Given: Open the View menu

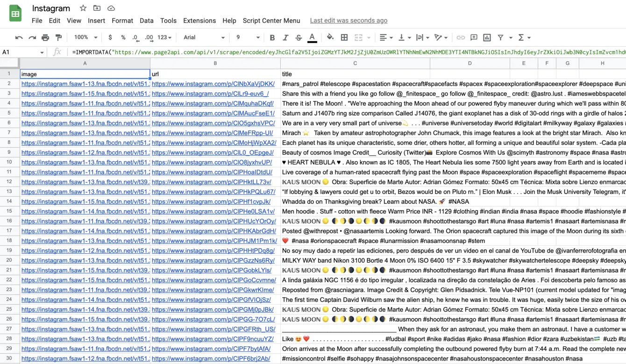Looking at the screenshot, I should point(74,21).
